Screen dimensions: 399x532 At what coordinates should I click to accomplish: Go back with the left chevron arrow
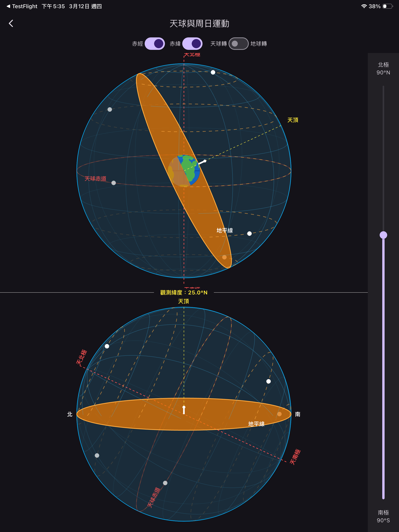coord(11,23)
